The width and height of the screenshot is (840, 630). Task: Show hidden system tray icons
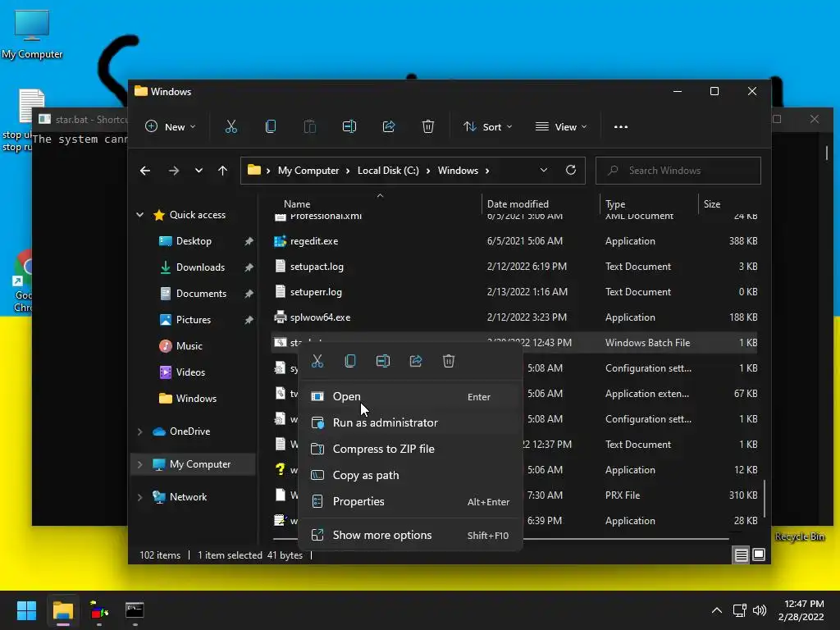pos(717,610)
